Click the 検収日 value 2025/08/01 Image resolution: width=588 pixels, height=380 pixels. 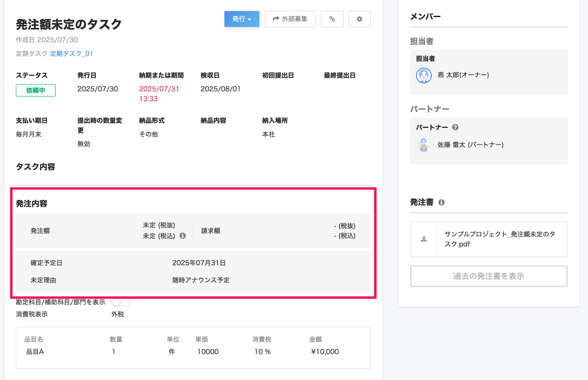pyautogui.click(x=220, y=89)
